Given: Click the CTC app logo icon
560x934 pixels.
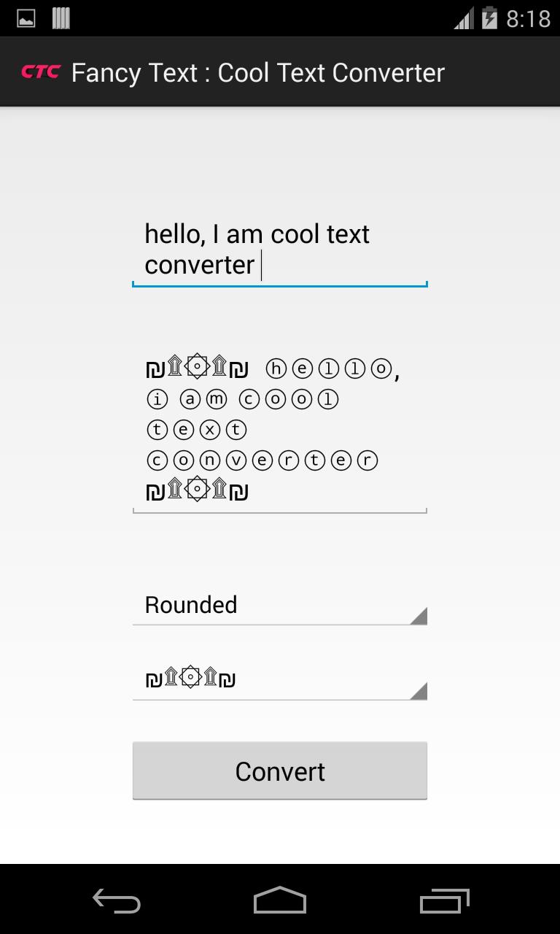Looking at the screenshot, I should (40, 72).
